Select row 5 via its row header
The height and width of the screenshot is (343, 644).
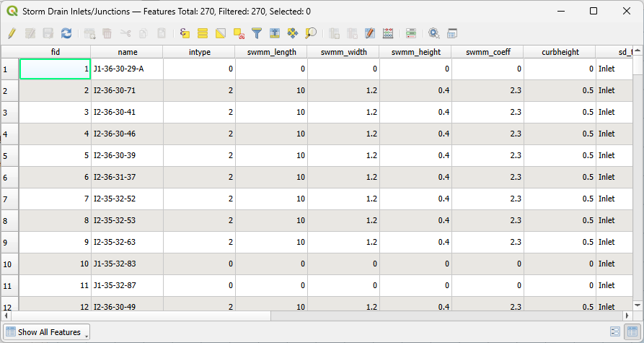(9, 156)
